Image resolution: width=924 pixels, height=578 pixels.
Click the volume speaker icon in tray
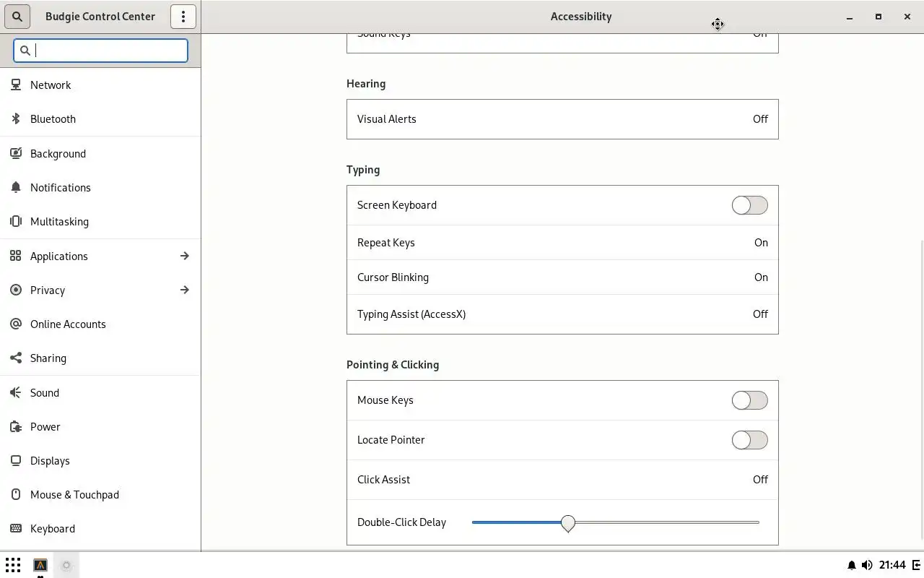867,565
